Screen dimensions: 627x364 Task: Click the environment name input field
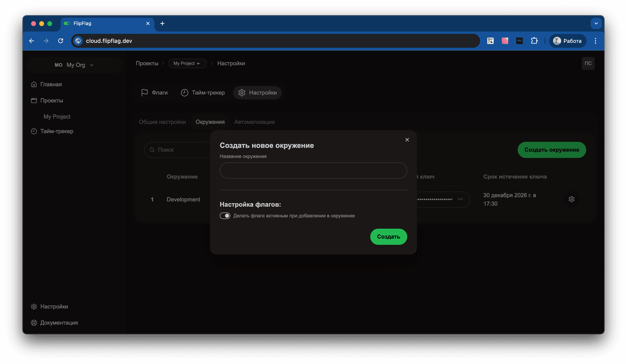(x=313, y=170)
